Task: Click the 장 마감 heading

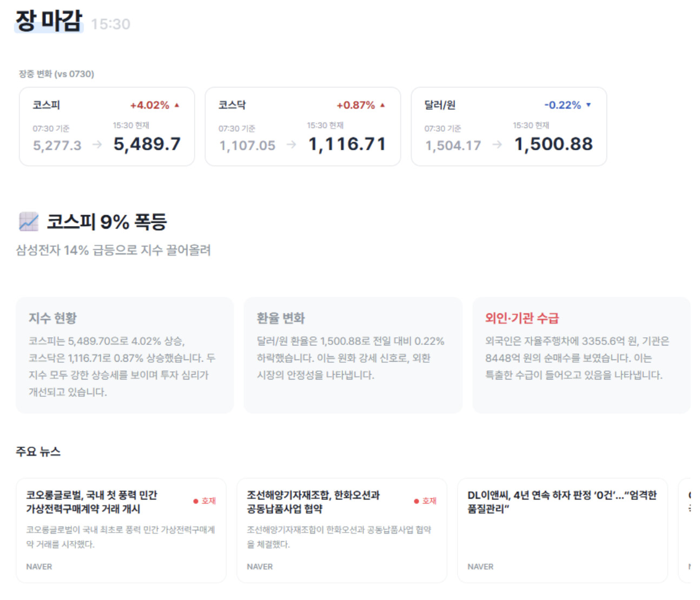Action: pyautogui.click(x=49, y=21)
